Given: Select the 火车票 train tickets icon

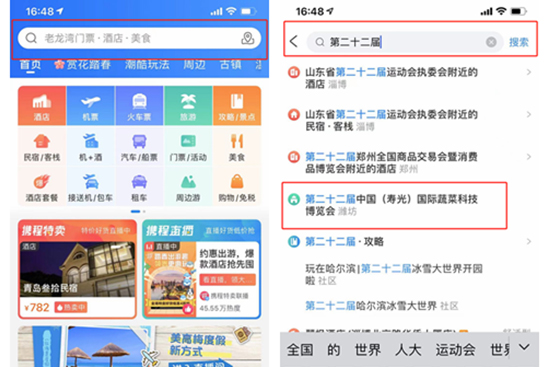Looking at the screenshot, I should (x=139, y=106).
